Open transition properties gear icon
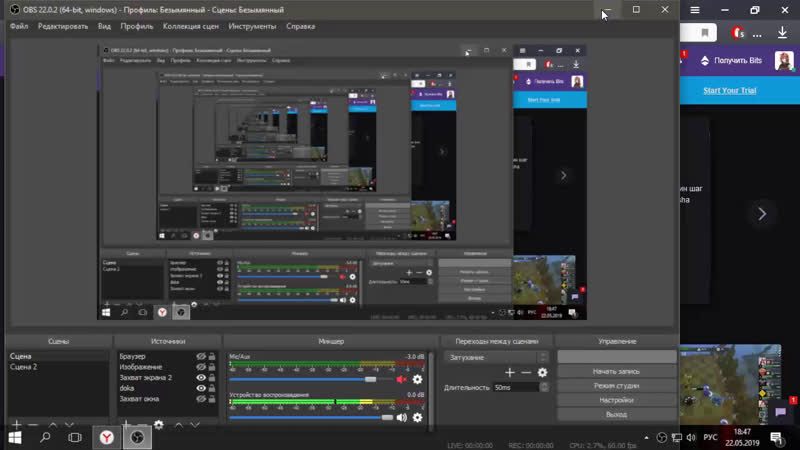This screenshot has height=450, width=800. point(542,372)
